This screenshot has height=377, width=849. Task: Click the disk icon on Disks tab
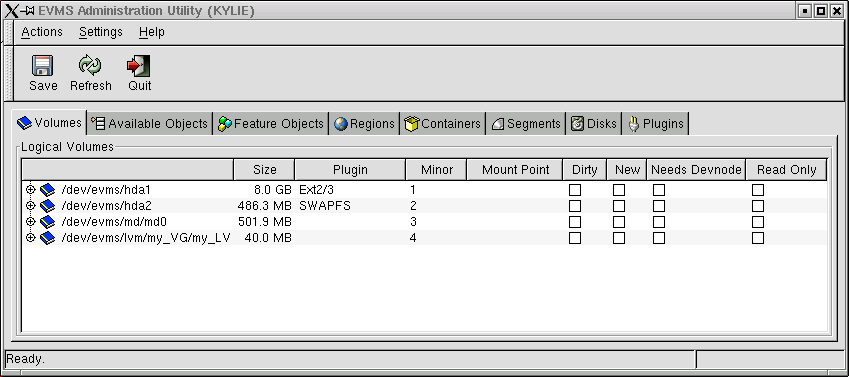[577, 124]
